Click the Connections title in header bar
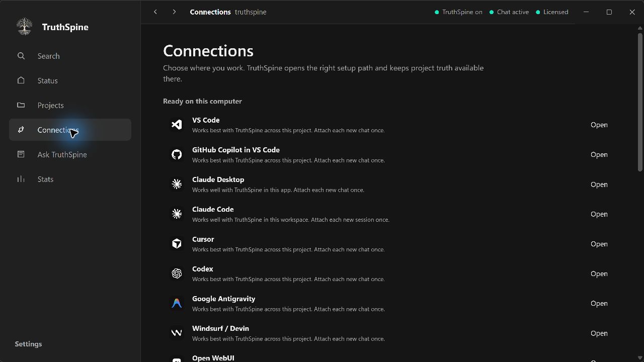Image resolution: width=644 pixels, height=362 pixels. click(210, 12)
